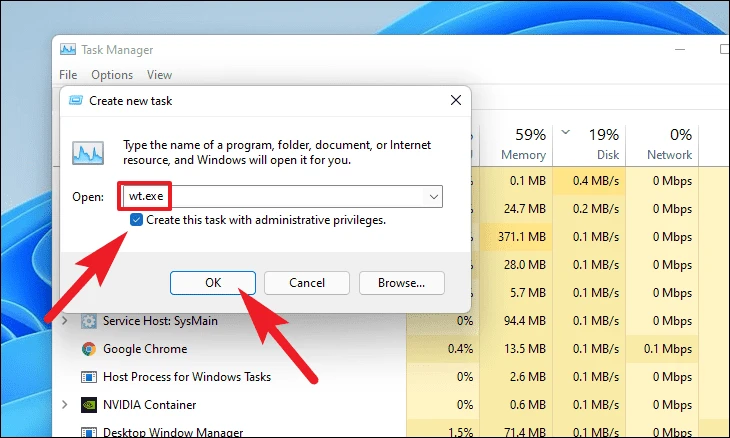Click the Browse... button
Screen dimensions: 730x438
tap(401, 283)
